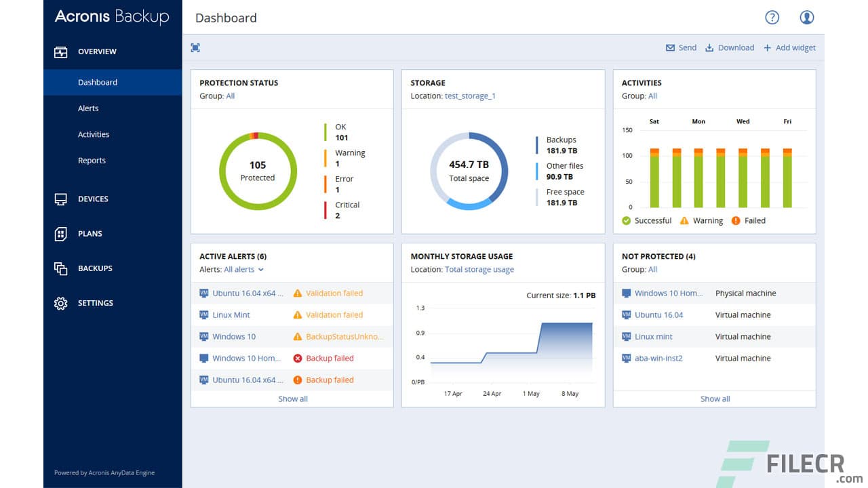Toggle the Successful legend in Activities chart
Viewport: 868px width, 488px height.
coord(646,220)
